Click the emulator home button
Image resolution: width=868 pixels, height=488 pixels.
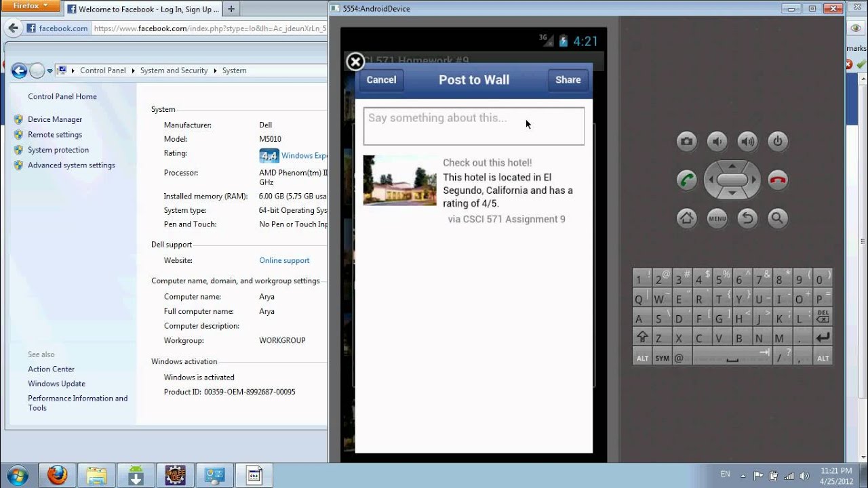pyautogui.click(x=687, y=218)
